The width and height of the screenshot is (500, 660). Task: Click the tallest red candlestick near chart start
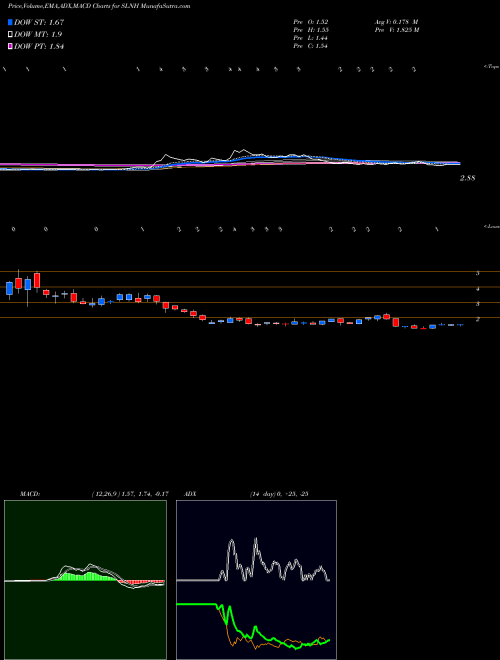click(37, 280)
